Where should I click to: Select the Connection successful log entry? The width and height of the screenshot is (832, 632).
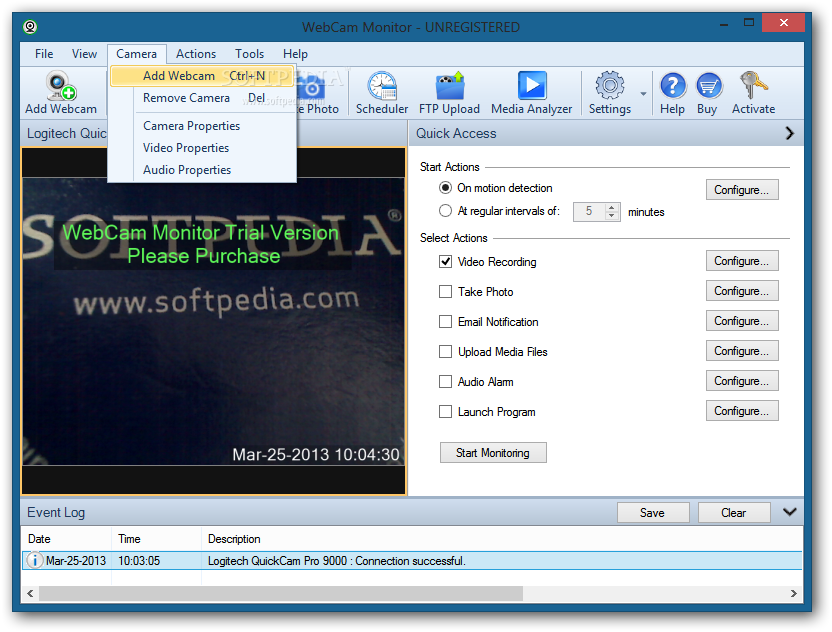point(412,561)
